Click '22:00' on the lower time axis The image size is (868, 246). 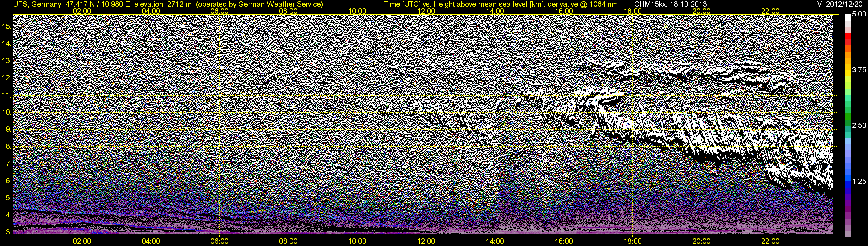point(770,241)
